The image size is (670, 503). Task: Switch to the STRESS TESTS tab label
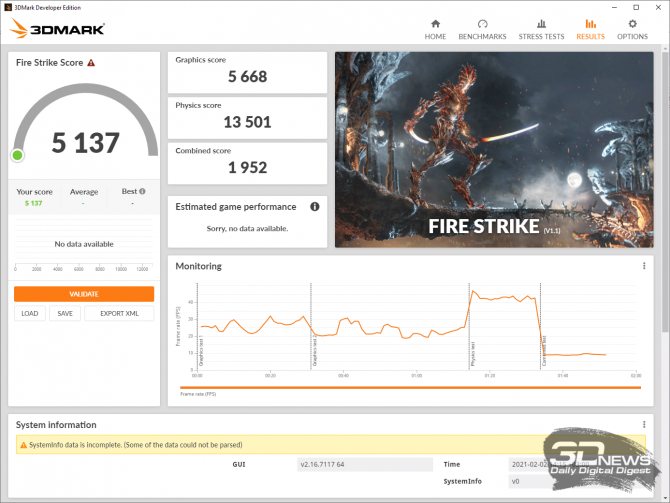click(x=541, y=37)
